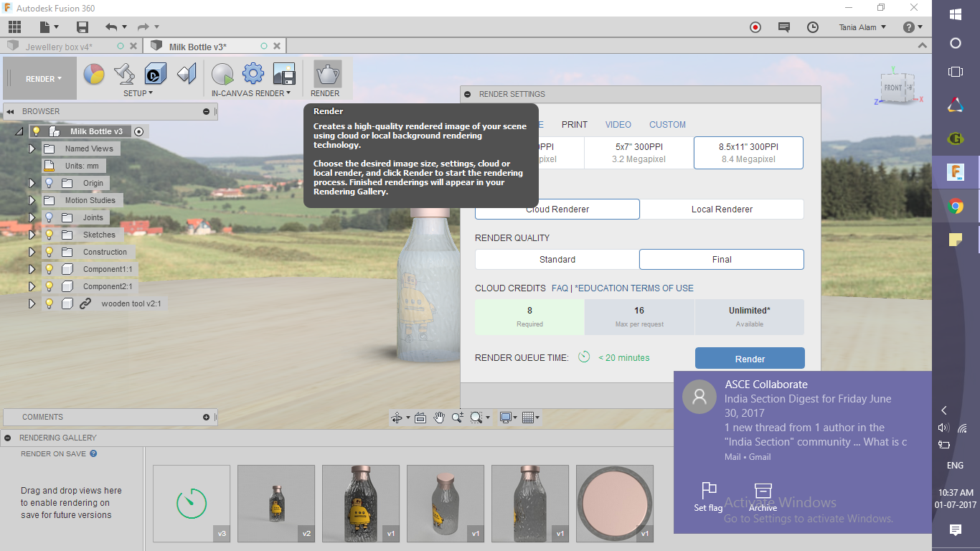Toggle visibility bulb of Component1:1

click(x=50, y=269)
